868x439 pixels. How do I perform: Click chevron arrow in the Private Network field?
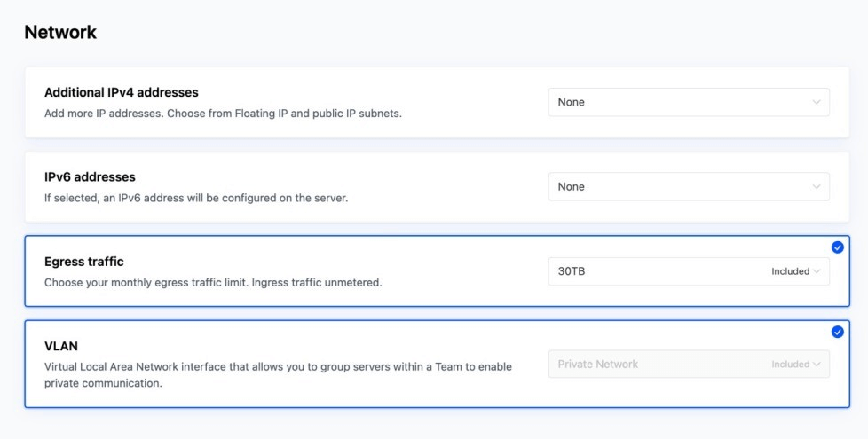[817, 365]
